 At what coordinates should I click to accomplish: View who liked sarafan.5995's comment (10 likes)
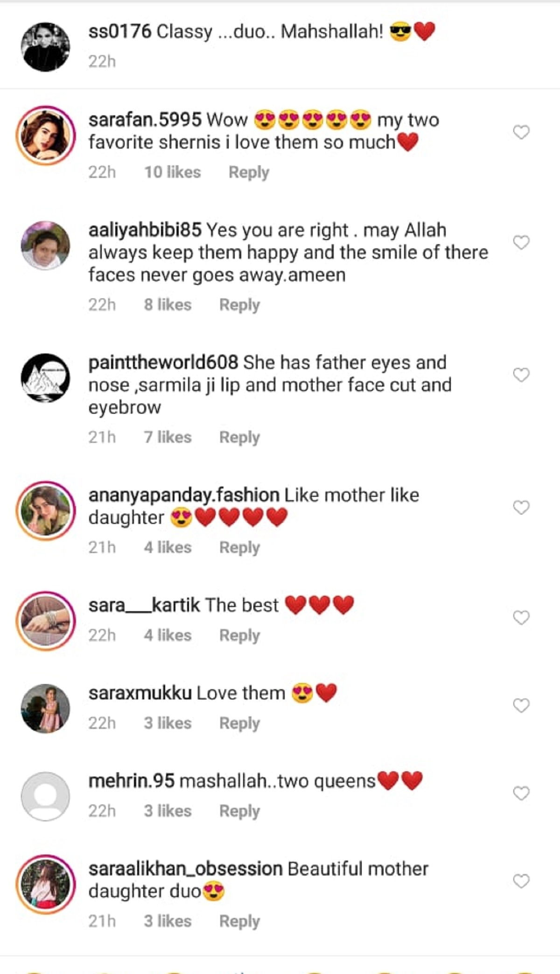point(172,172)
